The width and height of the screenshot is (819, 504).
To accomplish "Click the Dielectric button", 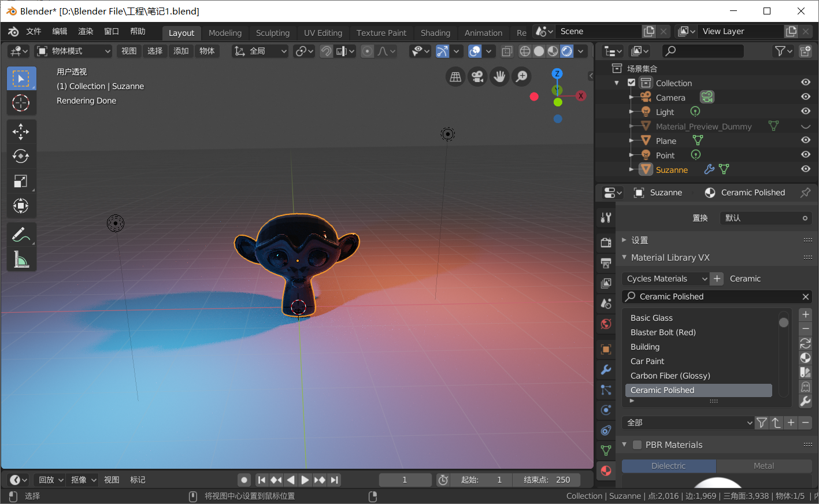I will [669, 466].
